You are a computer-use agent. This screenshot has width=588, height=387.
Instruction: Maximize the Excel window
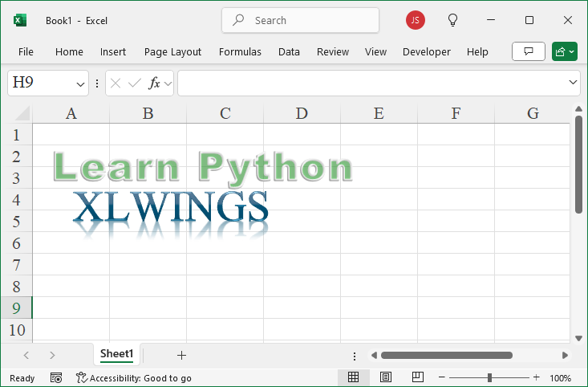click(x=529, y=20)
